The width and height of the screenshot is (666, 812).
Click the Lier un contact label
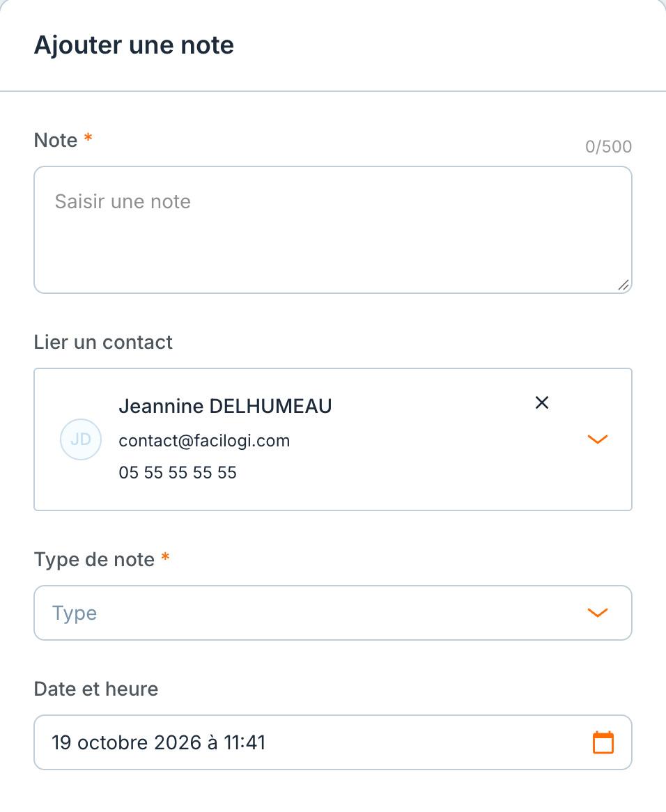coord(103,342)
